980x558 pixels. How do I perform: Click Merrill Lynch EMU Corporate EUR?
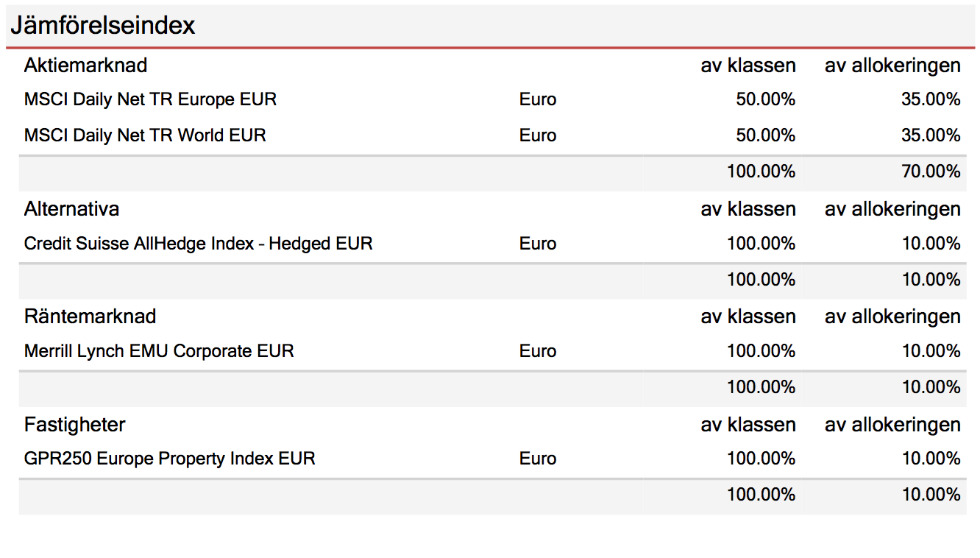159,351
